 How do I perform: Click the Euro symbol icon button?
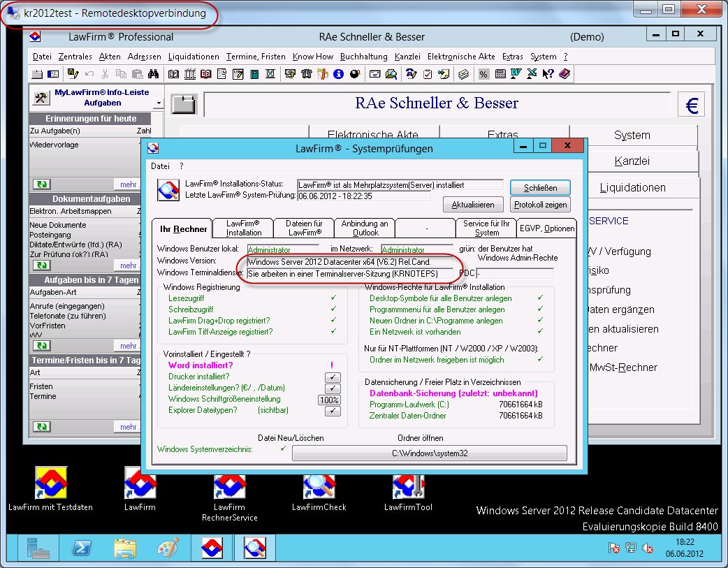[692, 105]
